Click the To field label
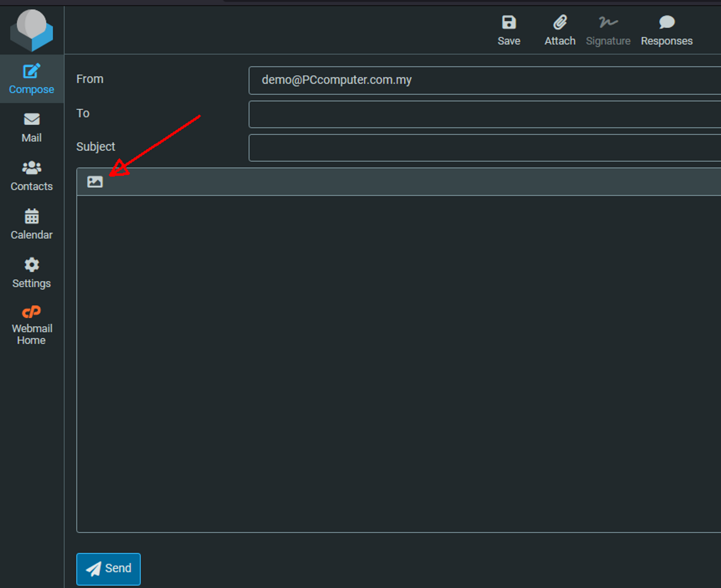Viewport: 721px width, 588px height. pos(83,113)
